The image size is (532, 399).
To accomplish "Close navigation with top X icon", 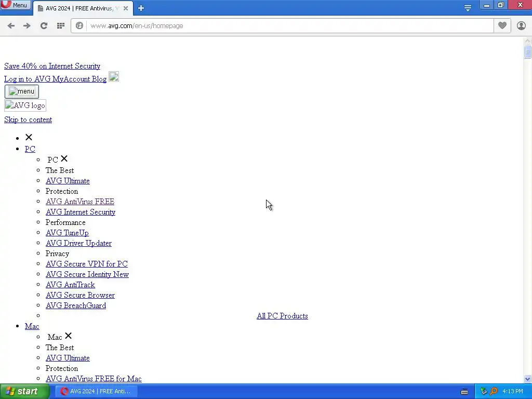I will [x=29, y=137].
